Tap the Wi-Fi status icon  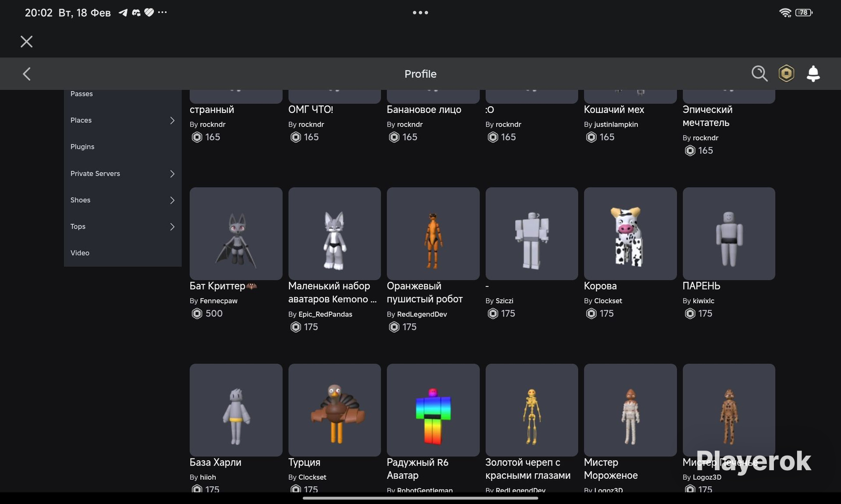pos(785,13)
